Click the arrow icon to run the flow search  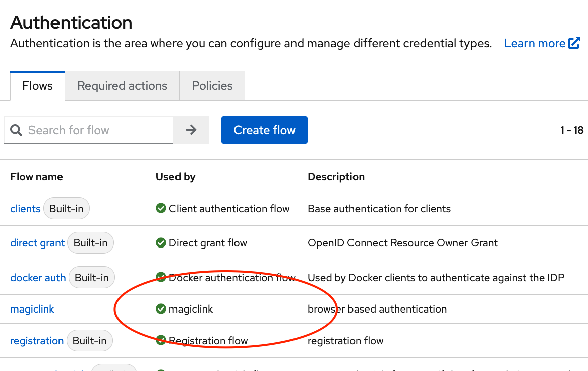coord(191,130)
